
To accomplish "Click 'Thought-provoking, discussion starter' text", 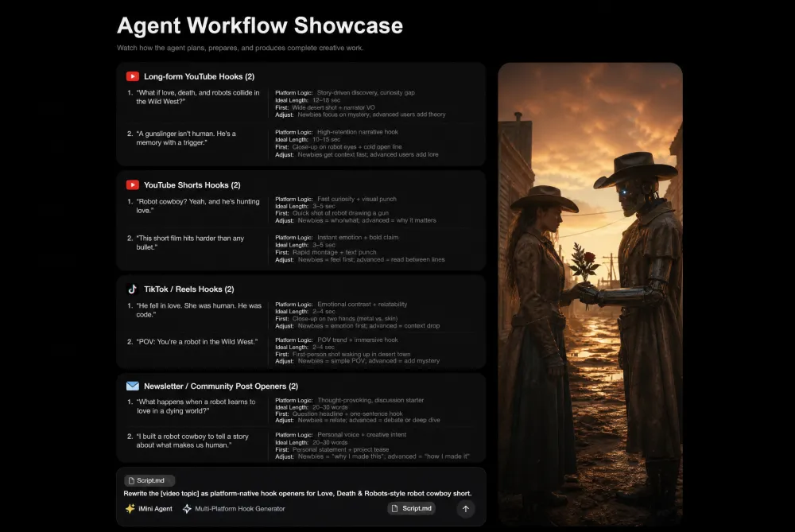I will click(x=370, y=400).
